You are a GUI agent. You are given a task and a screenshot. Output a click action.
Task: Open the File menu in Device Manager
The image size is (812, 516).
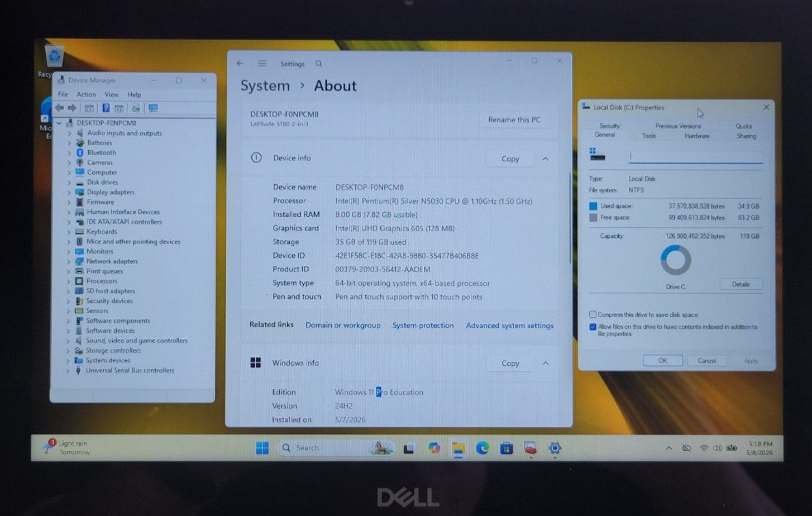[x=63, y=94]
